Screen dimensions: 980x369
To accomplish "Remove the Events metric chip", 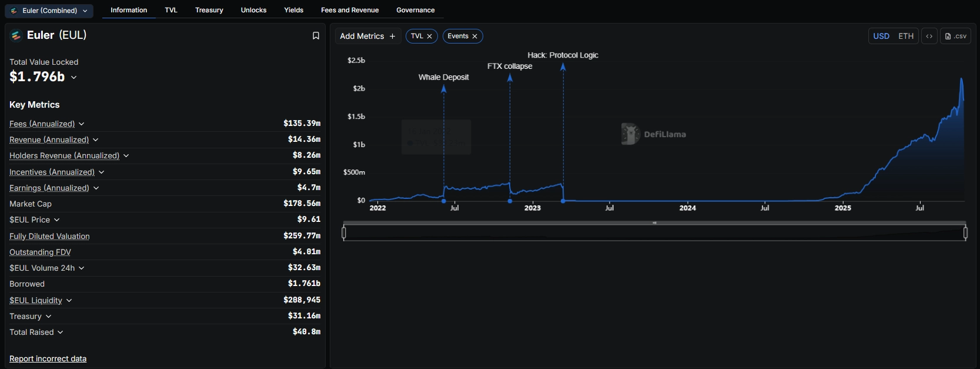I will click(x=475, y=36).
